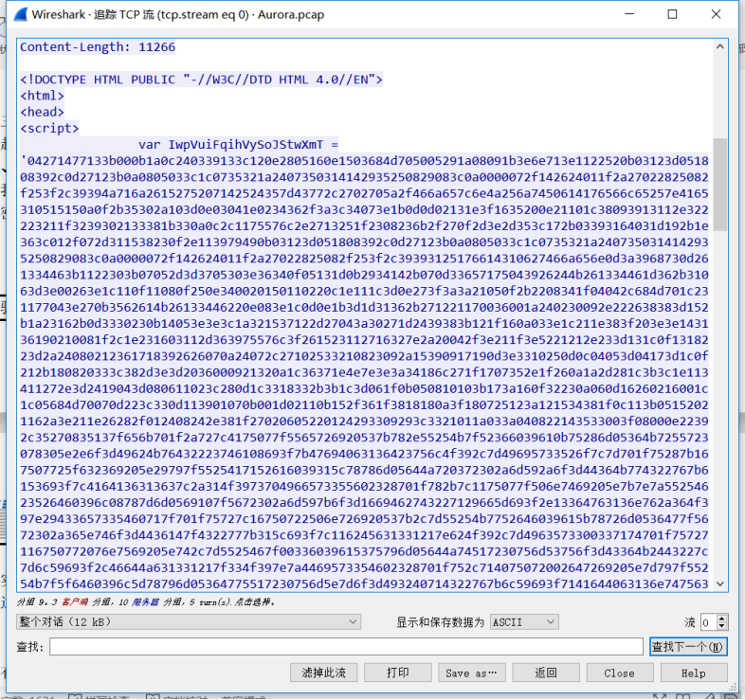Click the 查找 search text field
745x700 pixels.
pos(346,647)
